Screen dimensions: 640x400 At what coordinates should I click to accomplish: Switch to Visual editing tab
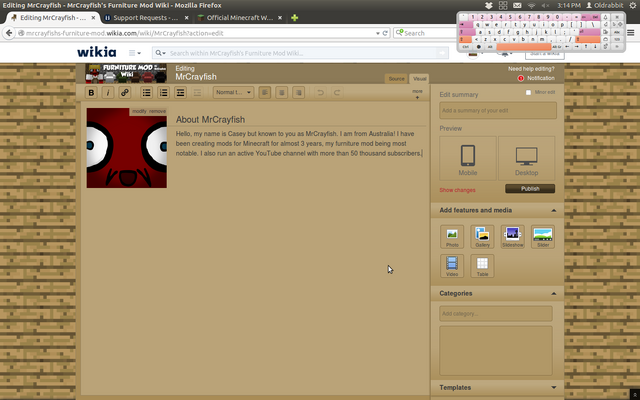click(419, 79)
